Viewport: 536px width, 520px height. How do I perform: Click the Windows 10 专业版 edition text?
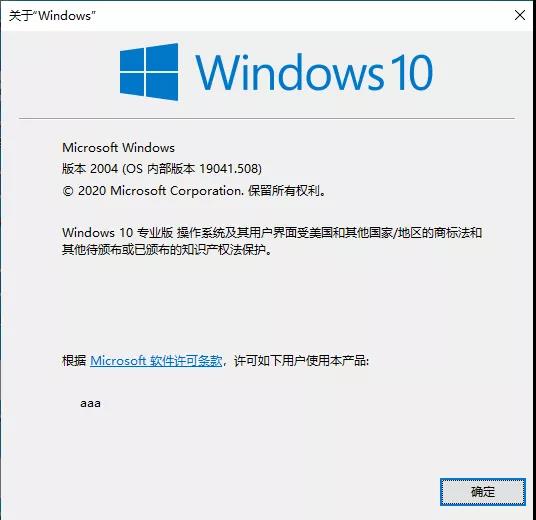pos(118,233)
